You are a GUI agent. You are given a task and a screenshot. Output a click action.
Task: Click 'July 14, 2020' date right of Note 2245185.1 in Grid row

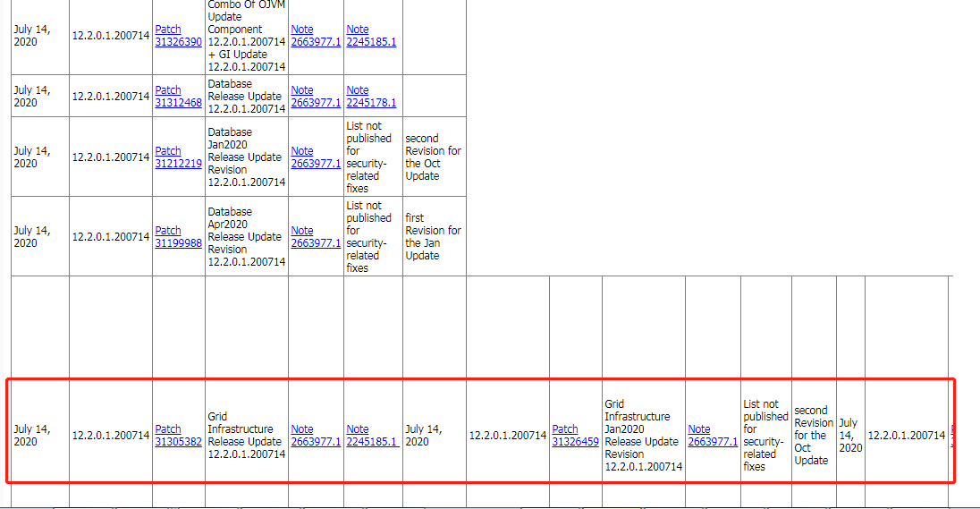tap(424, 436)
